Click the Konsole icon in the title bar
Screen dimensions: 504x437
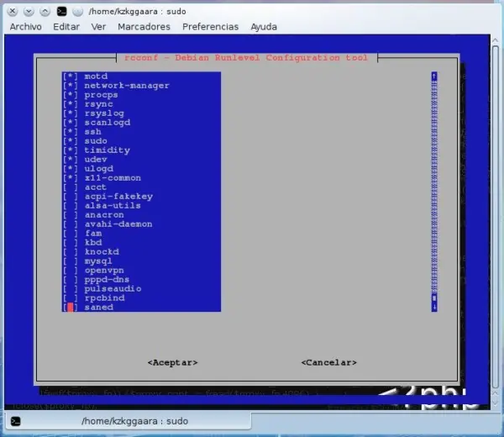coord(61,12)
